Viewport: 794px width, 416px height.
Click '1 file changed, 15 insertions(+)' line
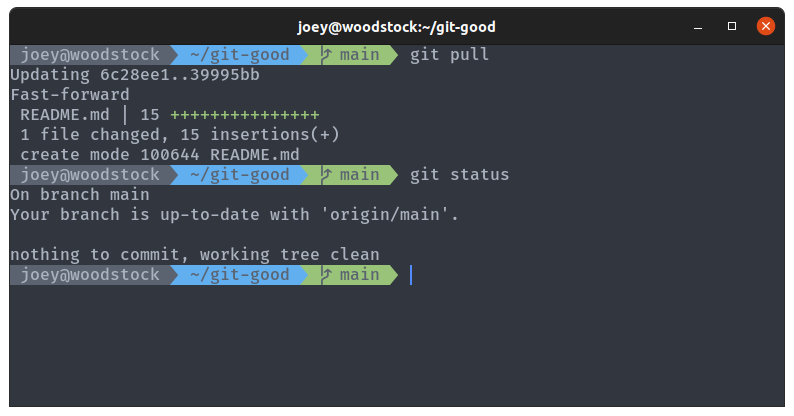point(180,135)
